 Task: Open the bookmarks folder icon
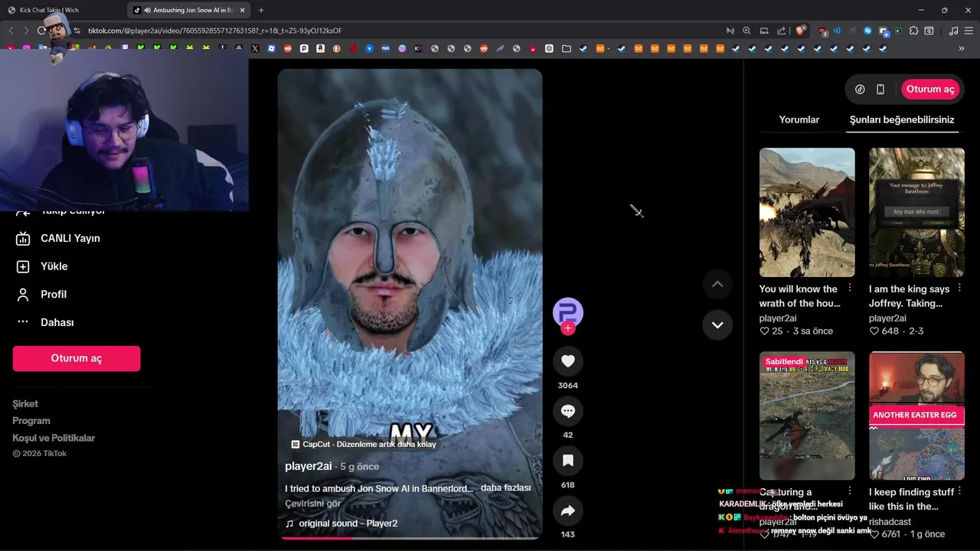pos(566,48)
